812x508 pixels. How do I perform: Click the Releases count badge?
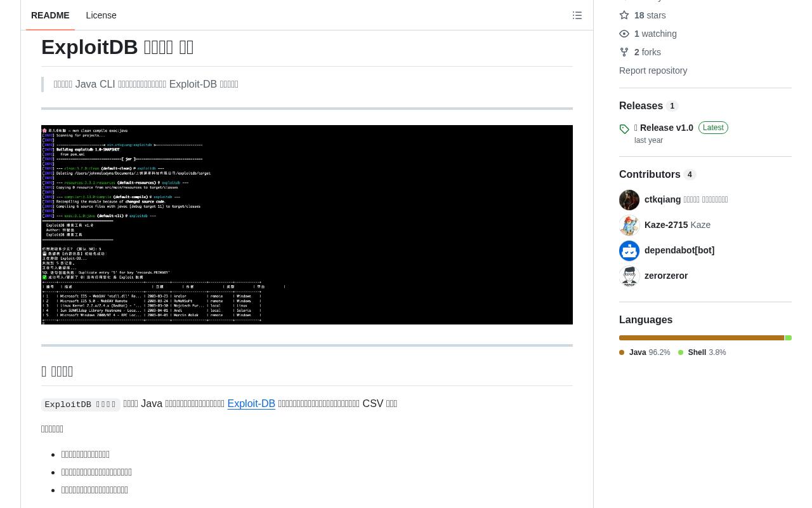point(672,107)
